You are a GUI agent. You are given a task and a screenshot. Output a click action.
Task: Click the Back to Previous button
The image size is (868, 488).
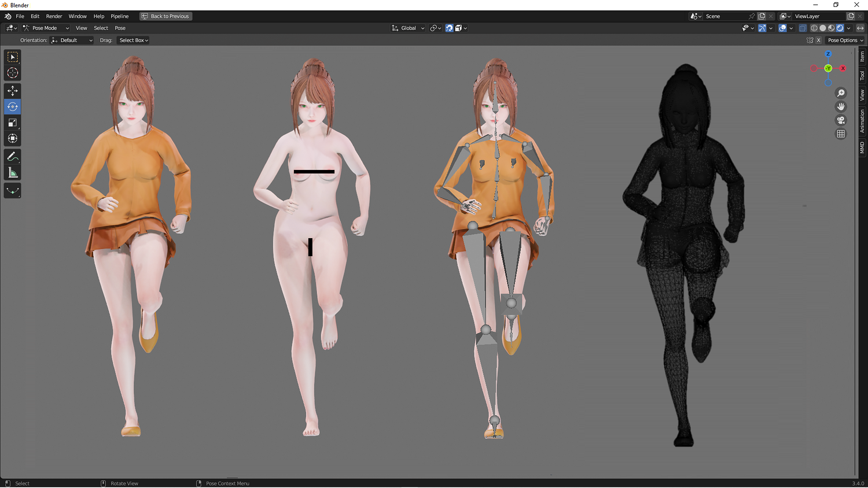pos(165,16)
